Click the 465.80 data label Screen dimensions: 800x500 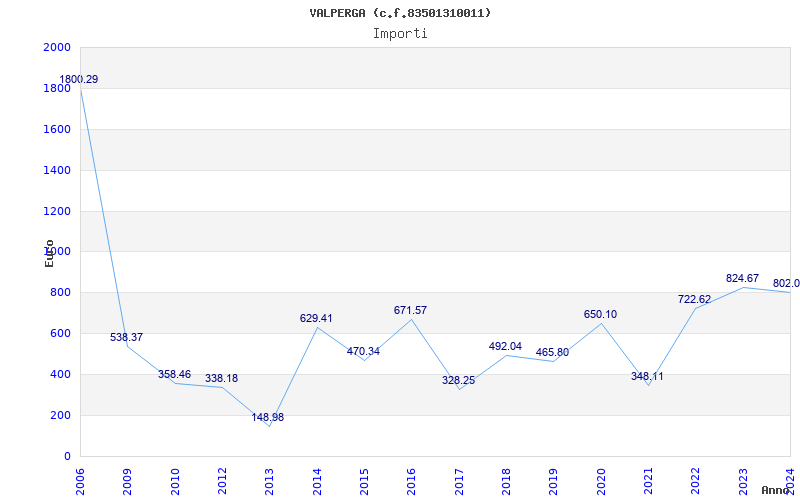tap(553, 353)
